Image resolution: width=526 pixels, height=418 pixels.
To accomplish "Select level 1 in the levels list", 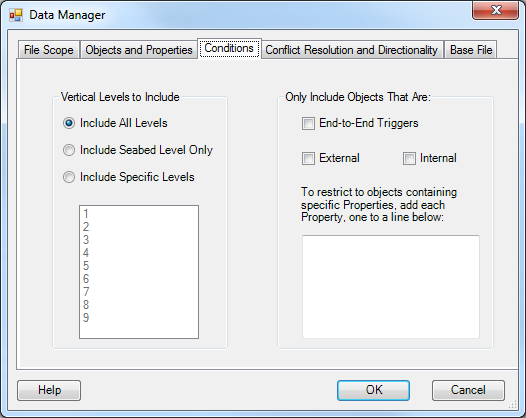I will point(86,214).
